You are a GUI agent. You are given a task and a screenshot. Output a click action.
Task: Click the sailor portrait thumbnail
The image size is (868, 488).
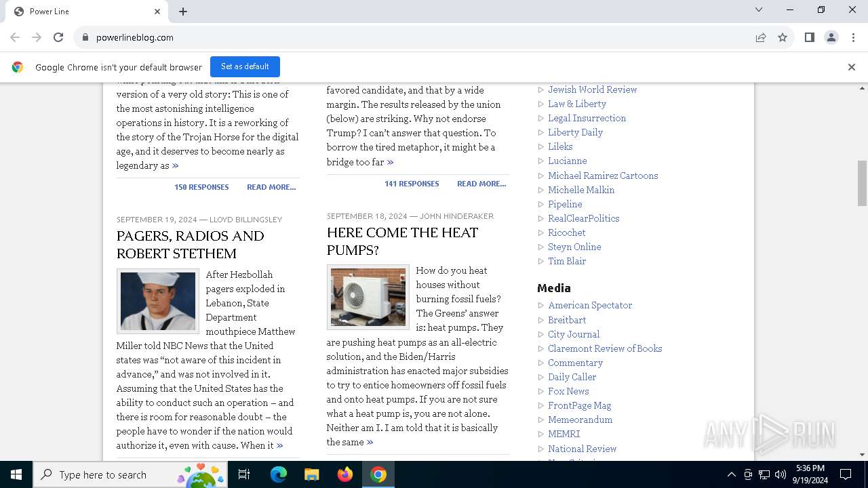click(x=158, y=301)
